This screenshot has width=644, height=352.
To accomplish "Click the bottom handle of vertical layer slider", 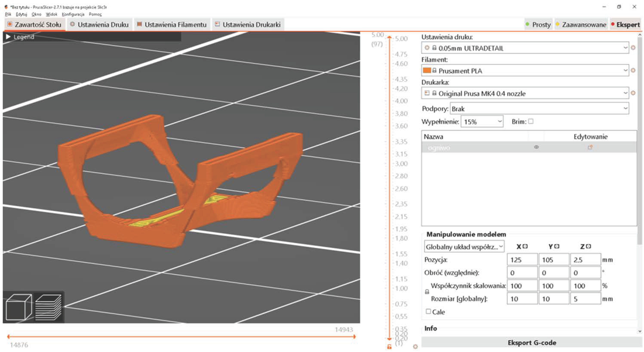I will tap(389, 339).
